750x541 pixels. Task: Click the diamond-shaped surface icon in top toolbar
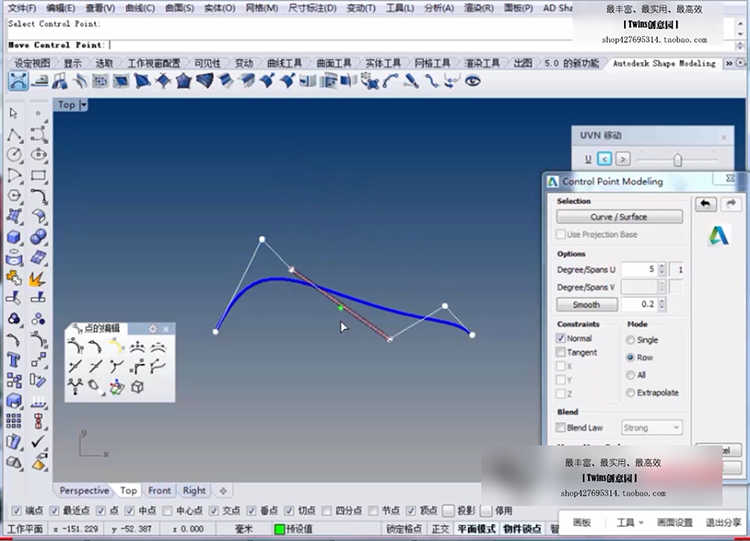click(163, 81)
